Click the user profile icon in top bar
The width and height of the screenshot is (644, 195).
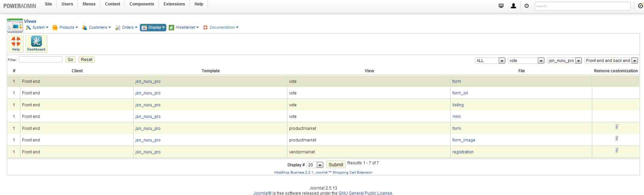point(513,6)
